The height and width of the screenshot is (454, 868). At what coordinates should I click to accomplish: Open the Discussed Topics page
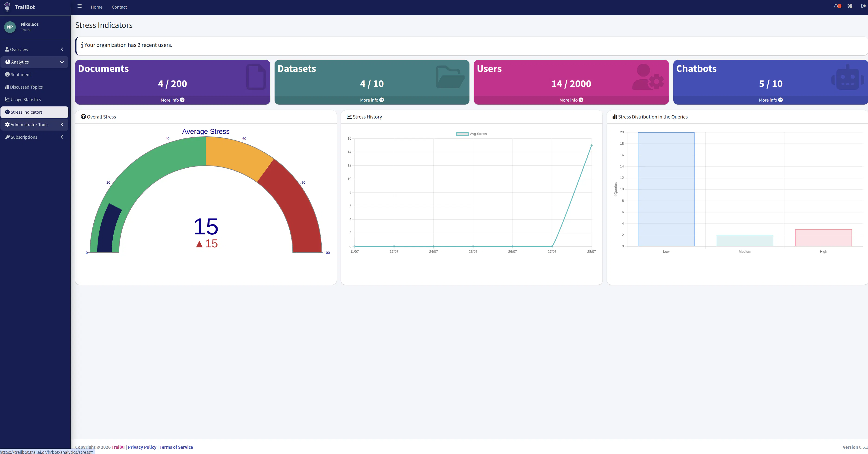pyautogui.click(x=34, y=87)
